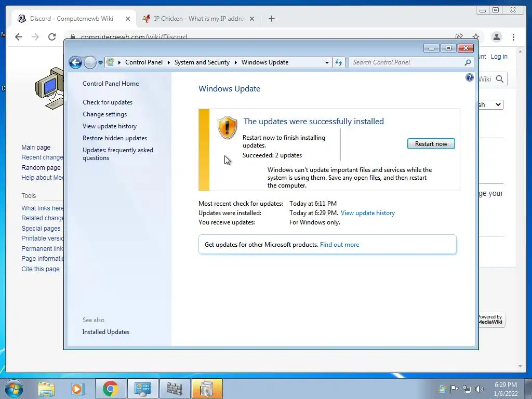Screen dimensions: 532x399
Task: Open Special pages wiki link
Action: tap(41, 229)
